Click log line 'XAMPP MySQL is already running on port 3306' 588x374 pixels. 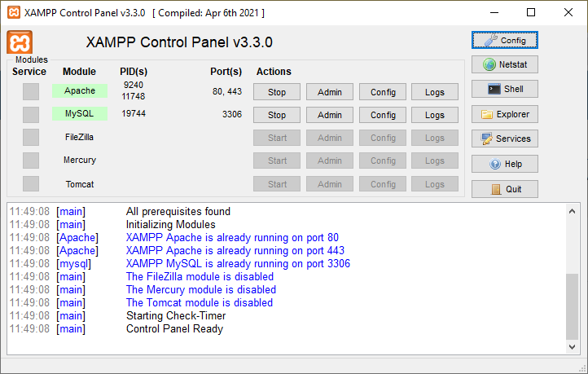[x=238, y=263]
